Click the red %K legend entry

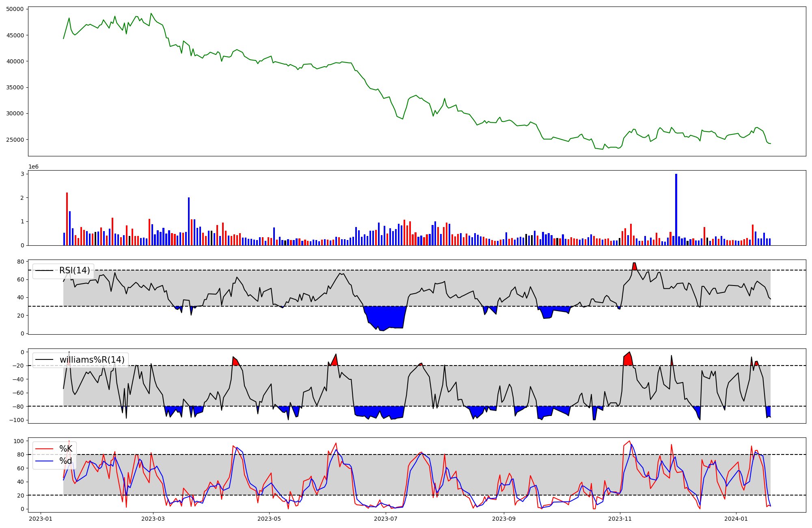[x=66, y=449]
